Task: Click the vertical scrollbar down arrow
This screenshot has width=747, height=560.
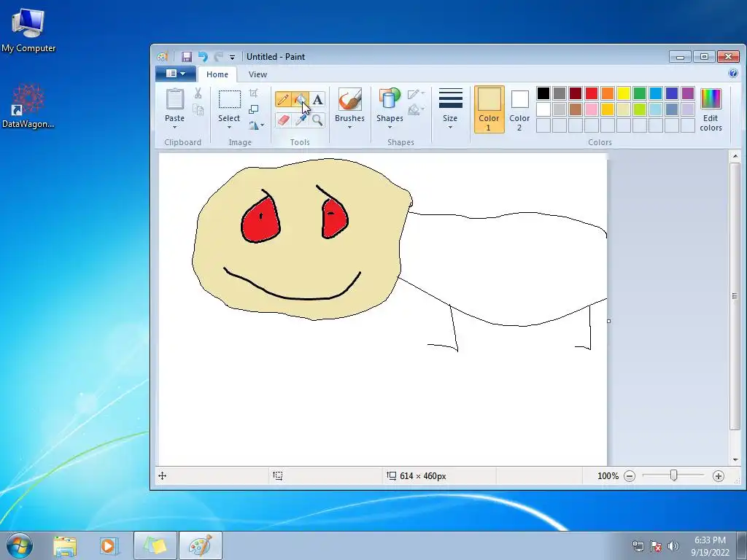Action: [735, 459]
